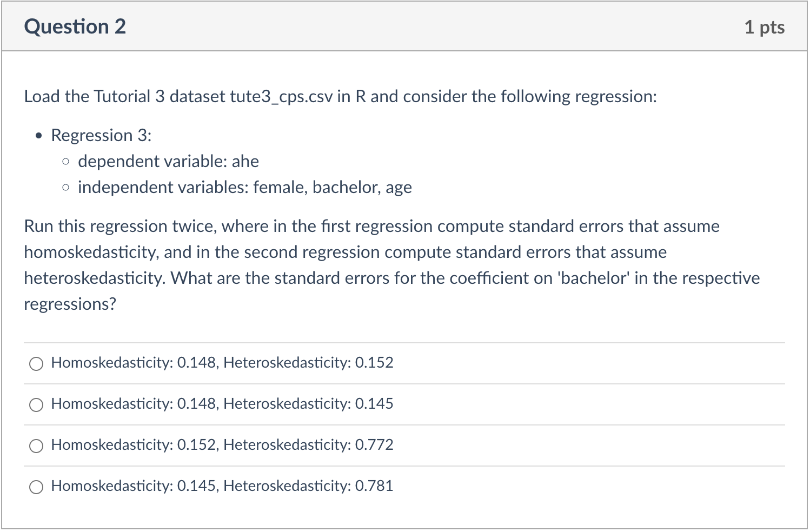The height and width of the screenshot is (532, 810).
Task: Click the second answer option text
Action: point(222,404)
